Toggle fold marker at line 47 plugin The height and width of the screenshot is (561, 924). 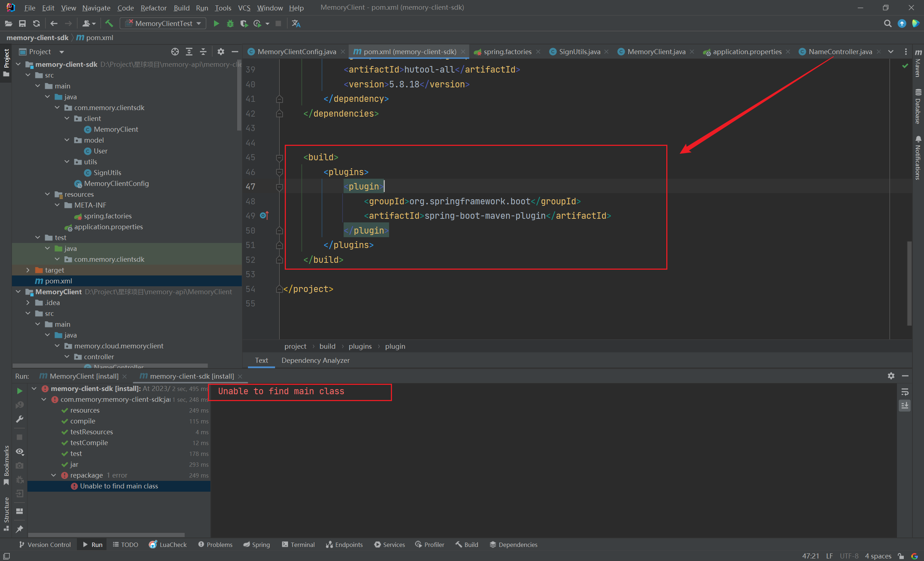(x=279, y=187)
